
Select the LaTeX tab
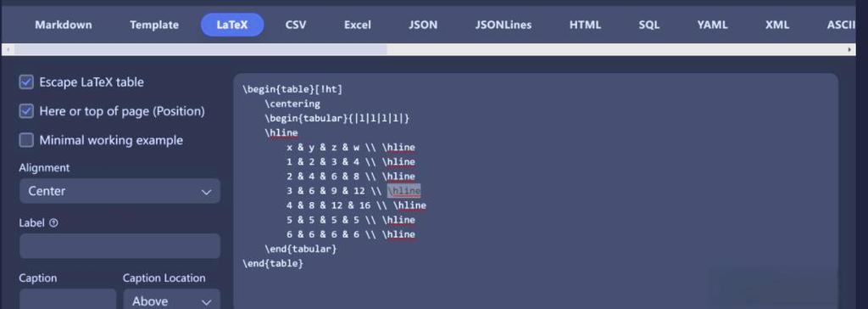232,25
